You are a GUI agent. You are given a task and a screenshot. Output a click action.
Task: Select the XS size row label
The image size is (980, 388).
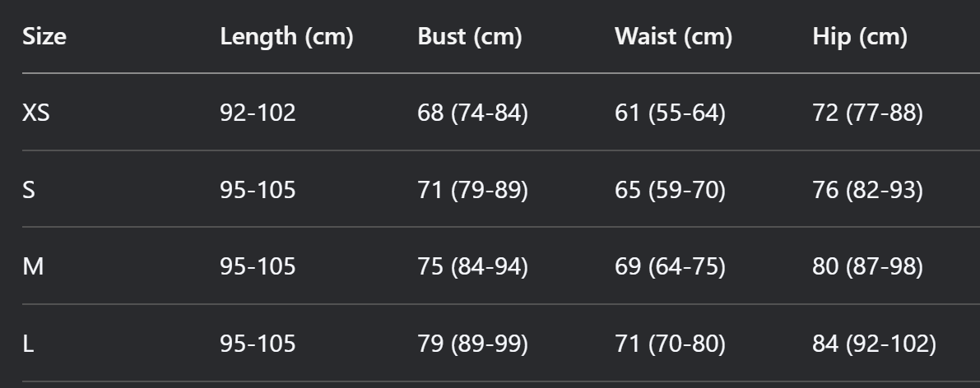pos(36,113)
